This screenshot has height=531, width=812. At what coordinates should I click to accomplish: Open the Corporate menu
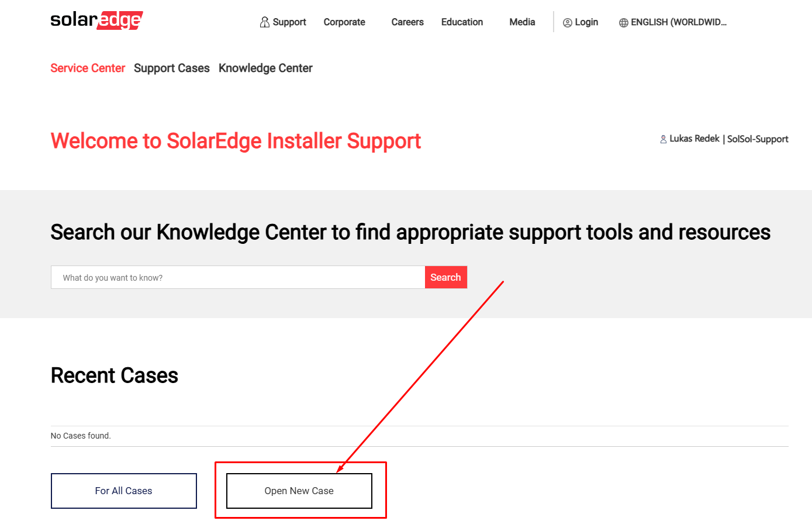[x=344, y=22]
